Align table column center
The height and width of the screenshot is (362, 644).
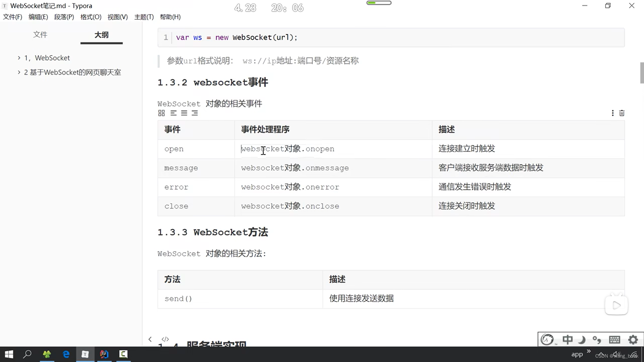coord(184,113)
